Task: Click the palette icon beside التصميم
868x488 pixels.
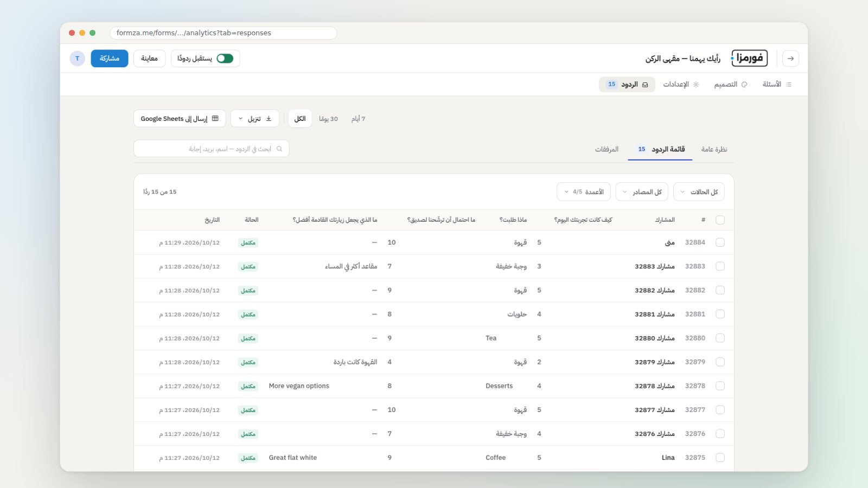Action: click(744, 85)
